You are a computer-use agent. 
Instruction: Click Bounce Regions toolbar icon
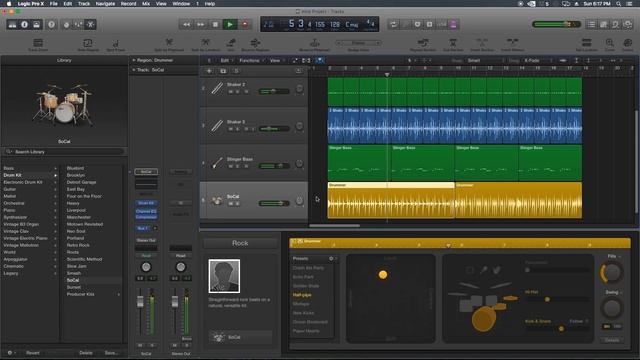(256, 43)
